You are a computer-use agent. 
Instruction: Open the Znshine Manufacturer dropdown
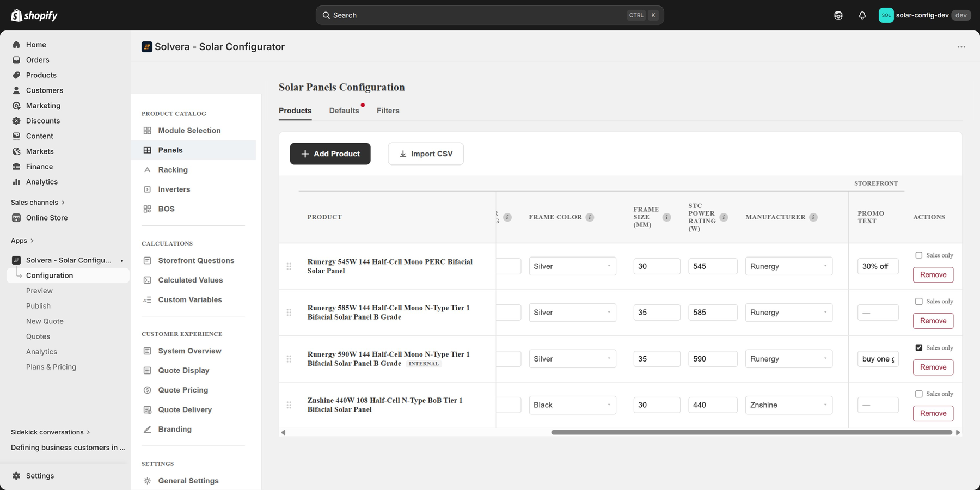pyautogui.click(x=788, y=405)
